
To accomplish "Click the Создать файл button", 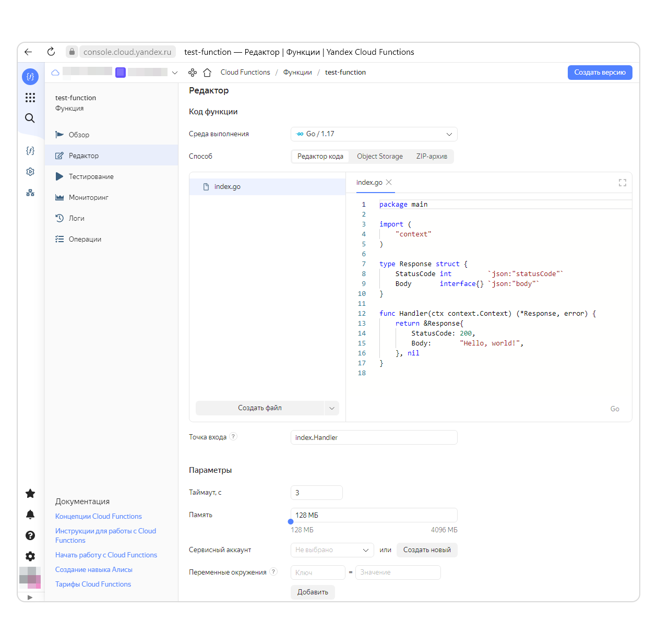I will (260, 408).
